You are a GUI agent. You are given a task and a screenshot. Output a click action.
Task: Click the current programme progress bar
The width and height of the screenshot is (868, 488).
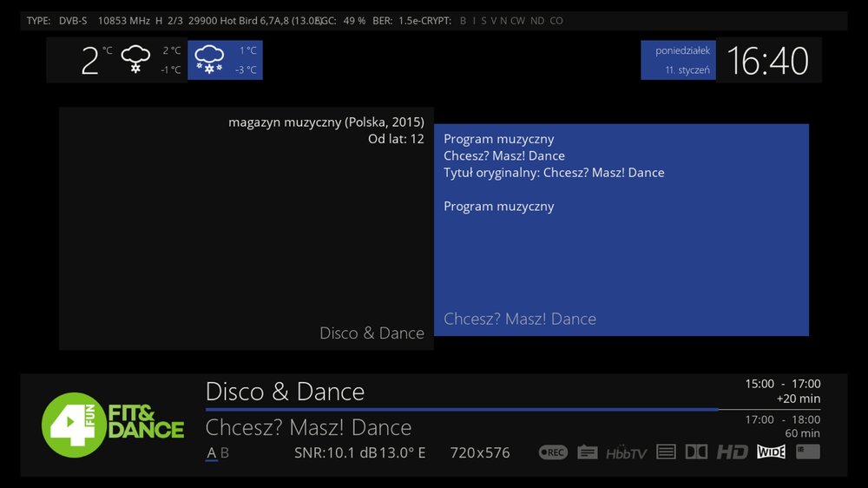(462, 409)
